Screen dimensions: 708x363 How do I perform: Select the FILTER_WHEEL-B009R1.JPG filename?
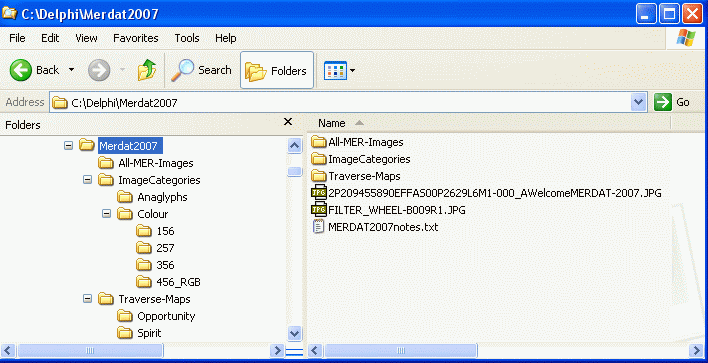[397, 210]
